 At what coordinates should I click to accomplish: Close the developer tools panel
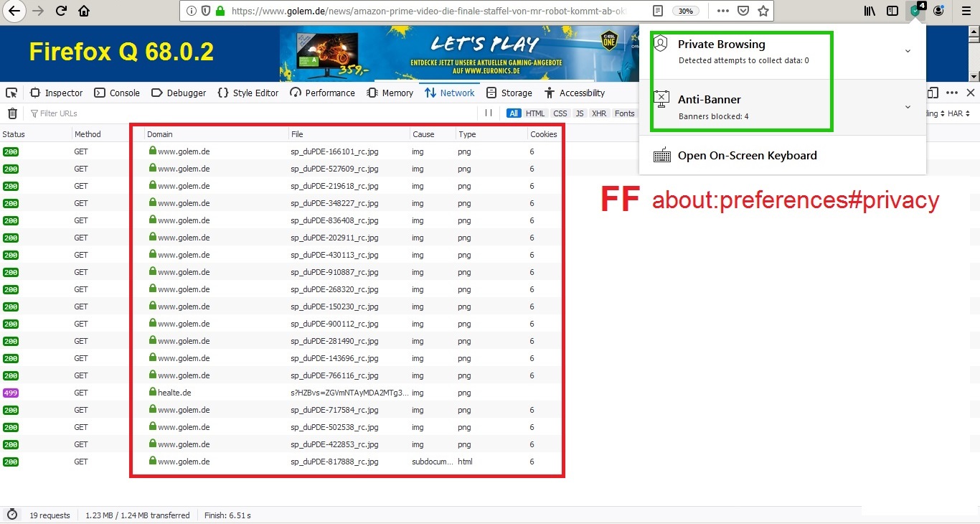971,93
